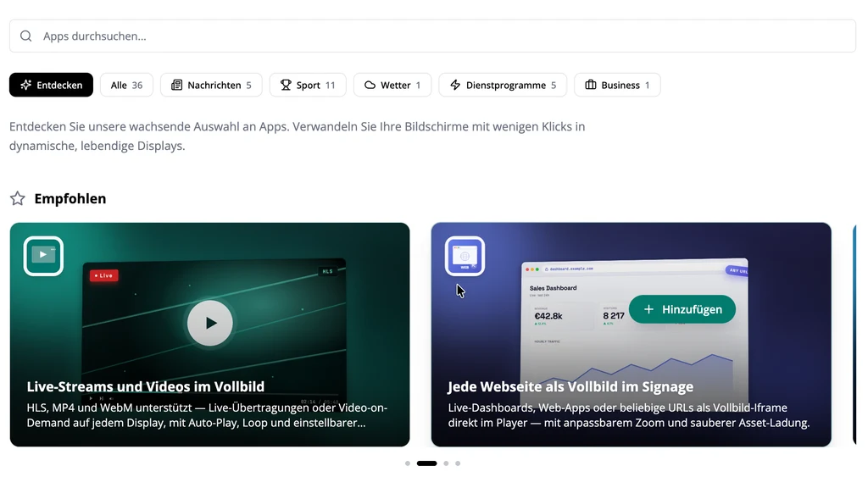Open the Wetter category tab

click(392, 85)
